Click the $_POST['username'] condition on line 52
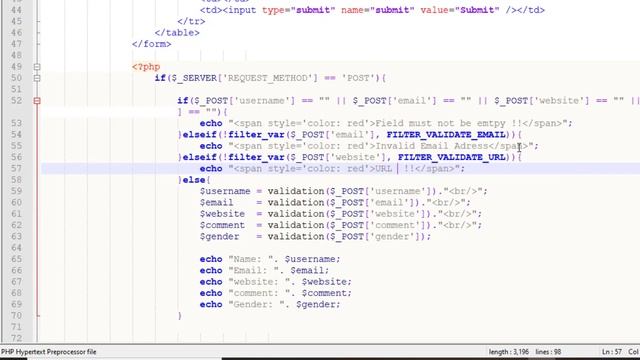This screenshot has width=640, height=360. [244, 100]
